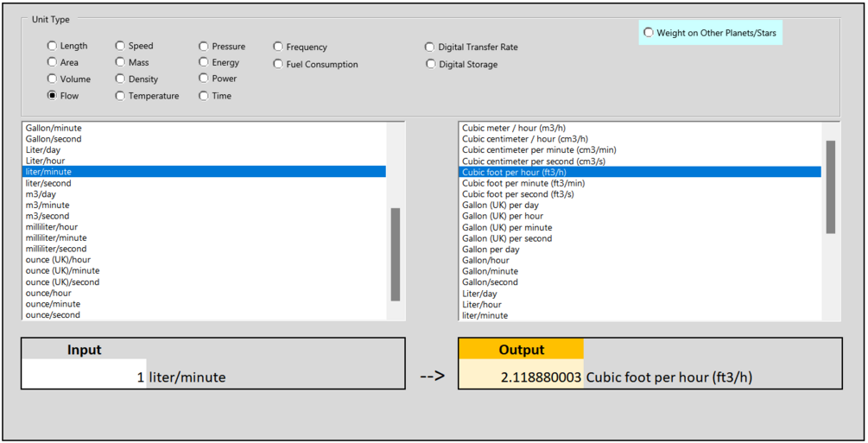Select the Temperature radio button
Image resolution: width=868 pixels, height=443 pixels.
[x=120, y=96]
